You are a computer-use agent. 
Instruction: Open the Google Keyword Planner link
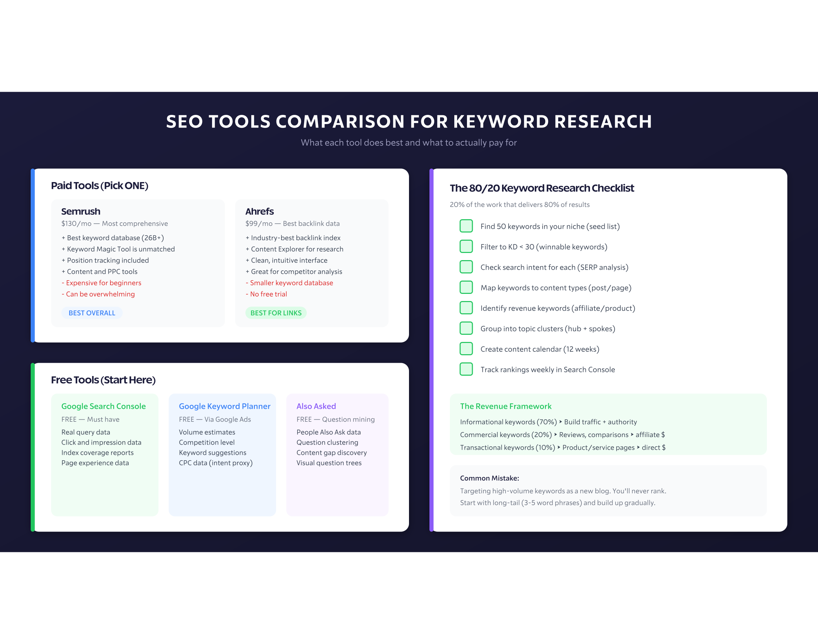(x=225, y=406)
